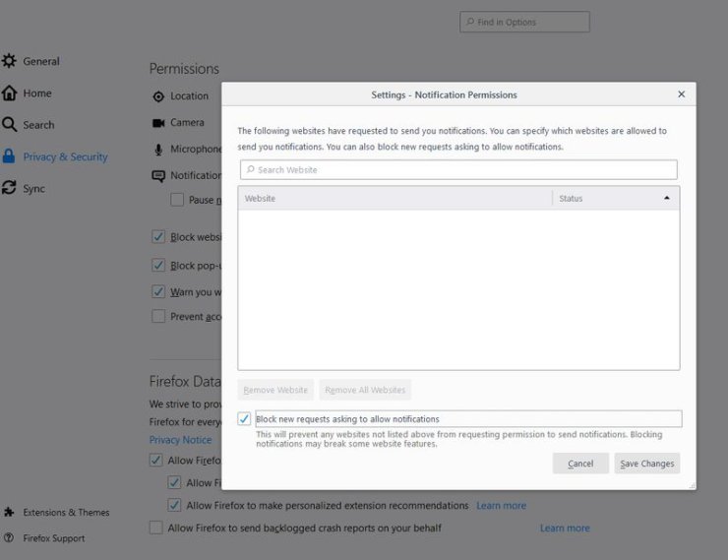Click the dialog resize grip corner
This screenshot has width=728, height=560.
point(692,486)
